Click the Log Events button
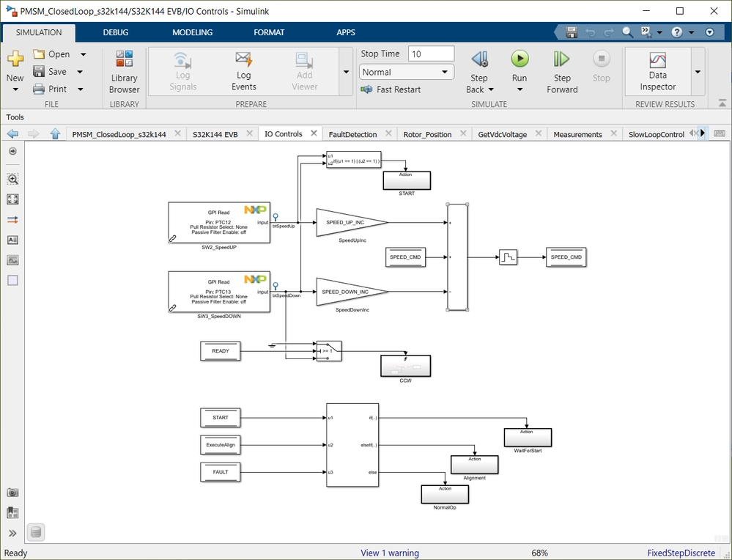Screen dimensions: 732x560 tap(244, 71)
